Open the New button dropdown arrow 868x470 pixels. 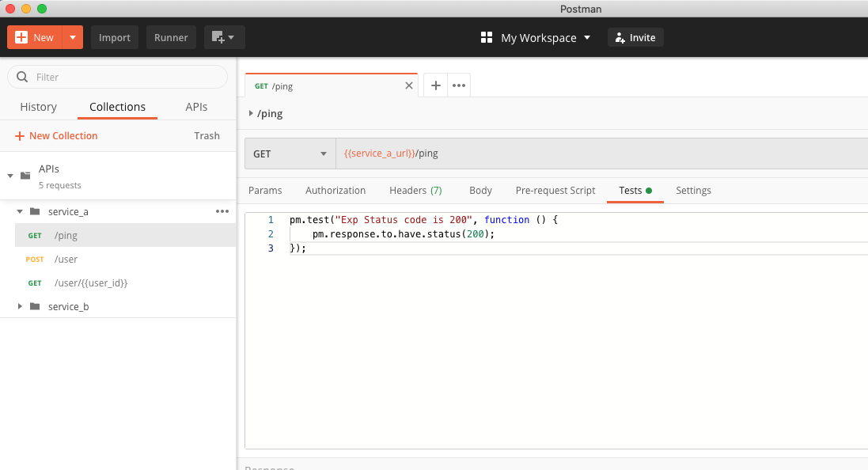coord(73,37)
